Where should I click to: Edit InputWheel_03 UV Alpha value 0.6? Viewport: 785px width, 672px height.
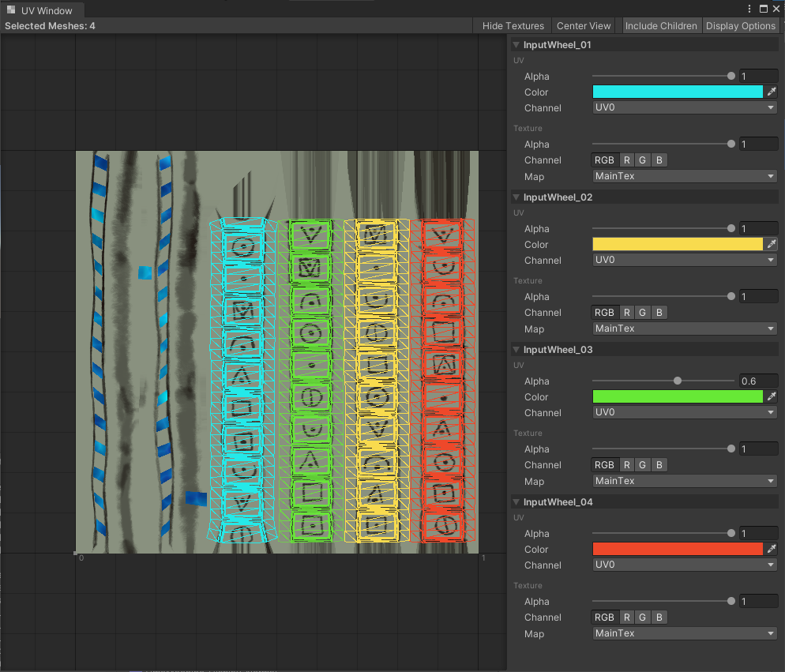[x=758, y=381]
